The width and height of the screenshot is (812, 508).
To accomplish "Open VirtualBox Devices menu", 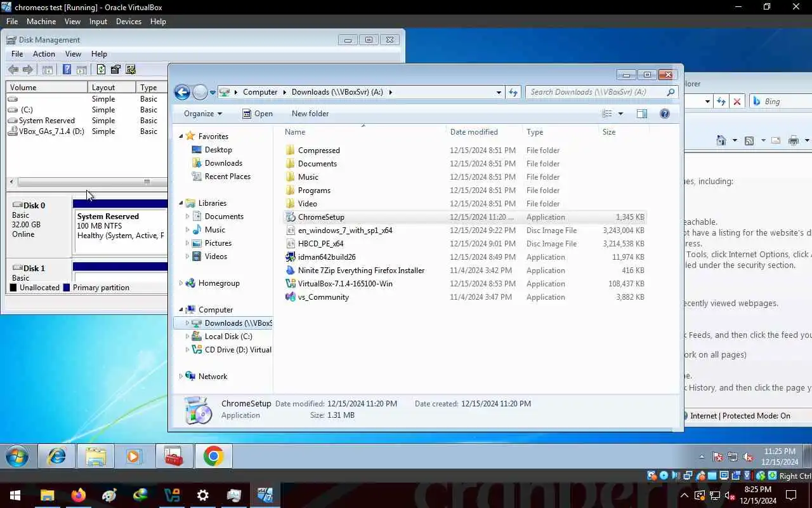I will point(129,21).
